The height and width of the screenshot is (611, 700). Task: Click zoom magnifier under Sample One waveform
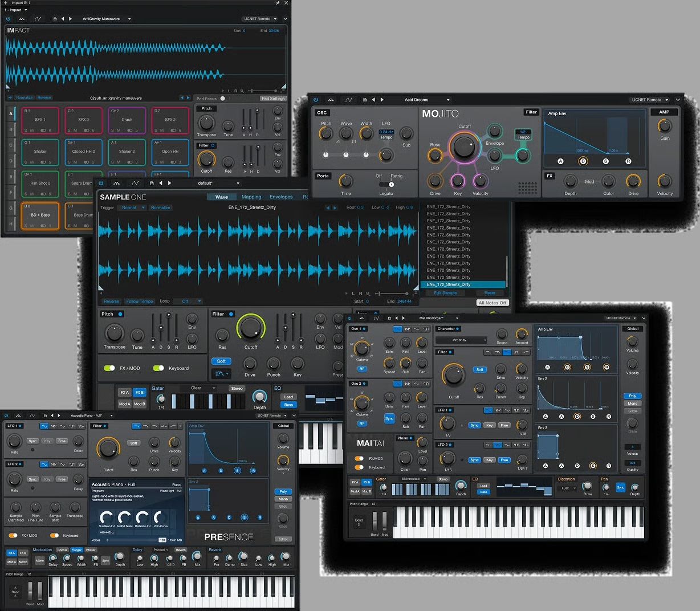coord(369,294)
